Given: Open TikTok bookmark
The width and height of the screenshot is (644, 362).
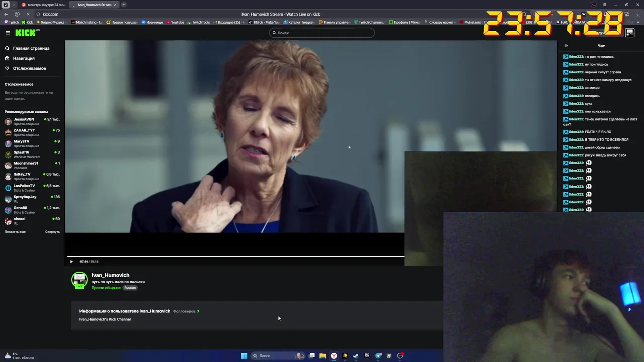Looking at the screenshot, I should point(264,22).
